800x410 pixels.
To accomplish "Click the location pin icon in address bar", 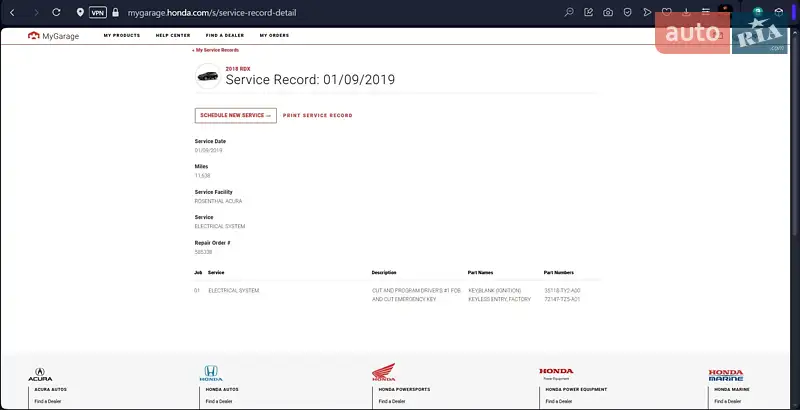I will pyautogui.click(x=80, y=13).
